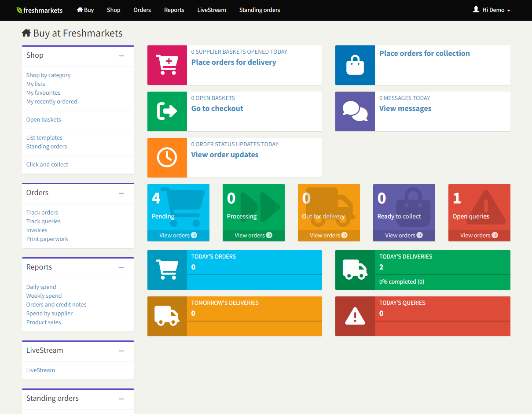The width and height of the screenshot is (532, 414).
Task: Open Standing orders in top navbar
Action: point(260,10)
